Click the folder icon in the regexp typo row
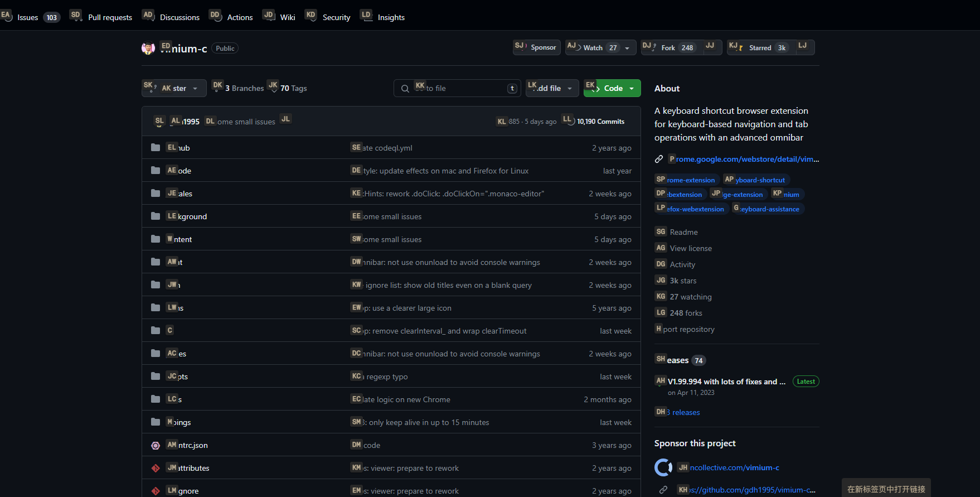This screenshot has width=980, height=497. coord(156,376)
